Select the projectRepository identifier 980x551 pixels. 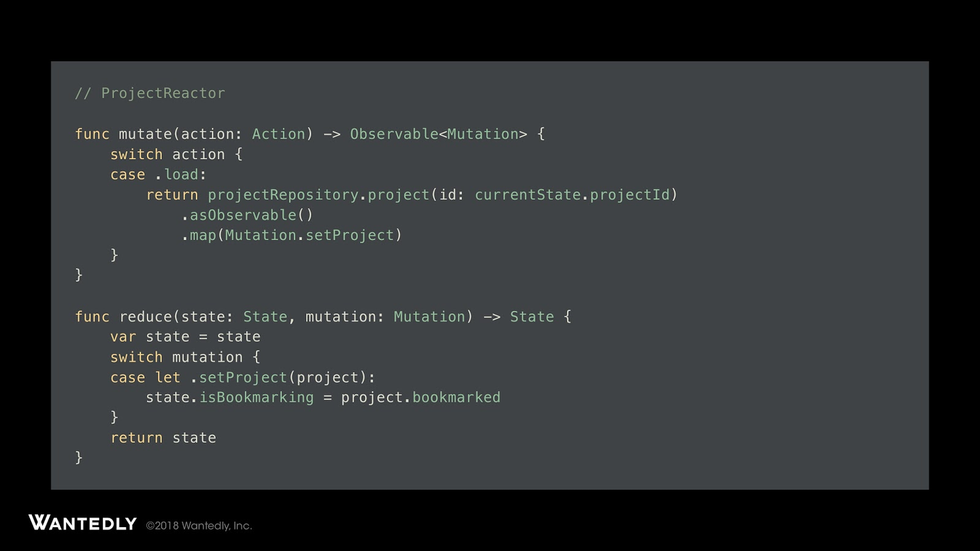point(282,195)
